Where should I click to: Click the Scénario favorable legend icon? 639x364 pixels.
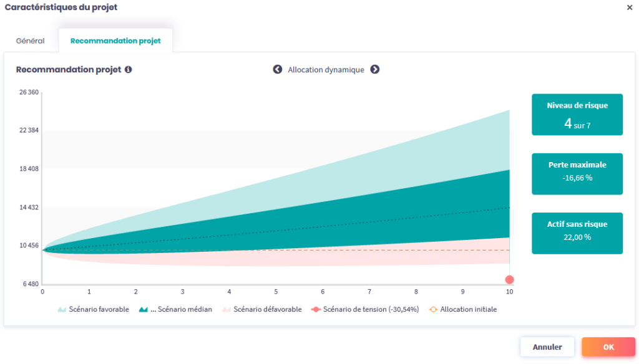pos(62,310)
